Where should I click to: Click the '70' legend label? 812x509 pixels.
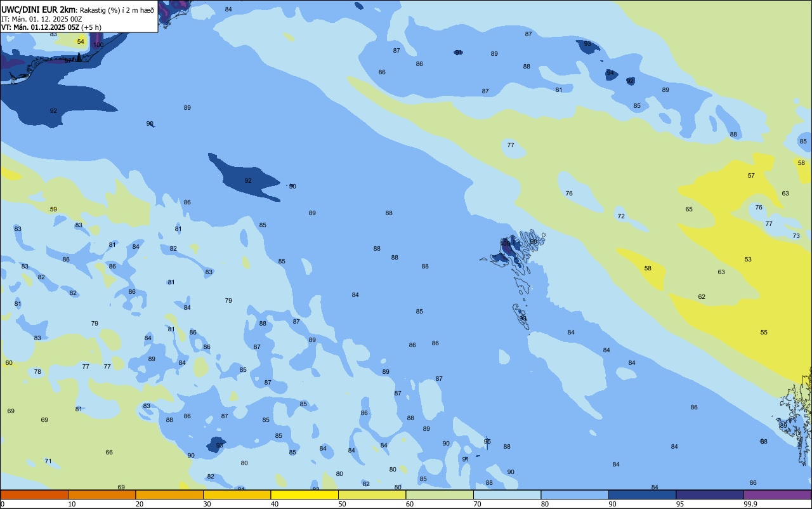477,504
